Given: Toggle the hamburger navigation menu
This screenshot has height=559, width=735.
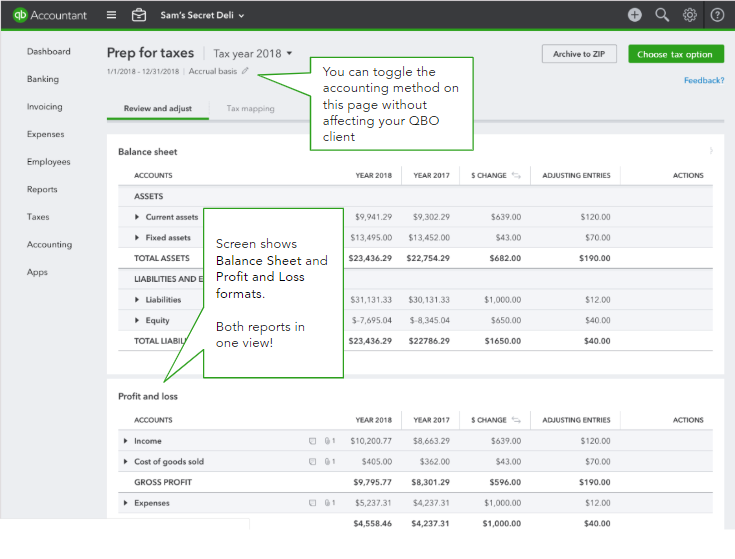Looking at the screenshot, I should pos(111,15).
